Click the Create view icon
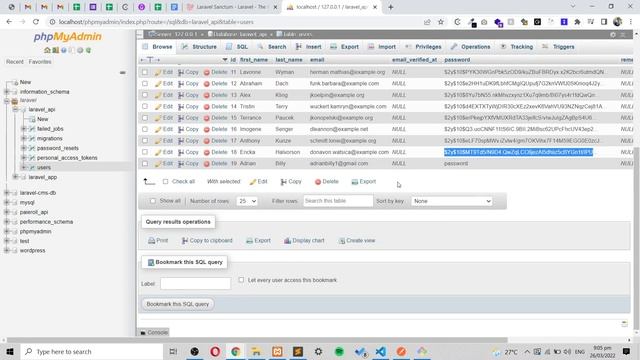This screenshot has height=360, width=640. (x=342, y=240)
